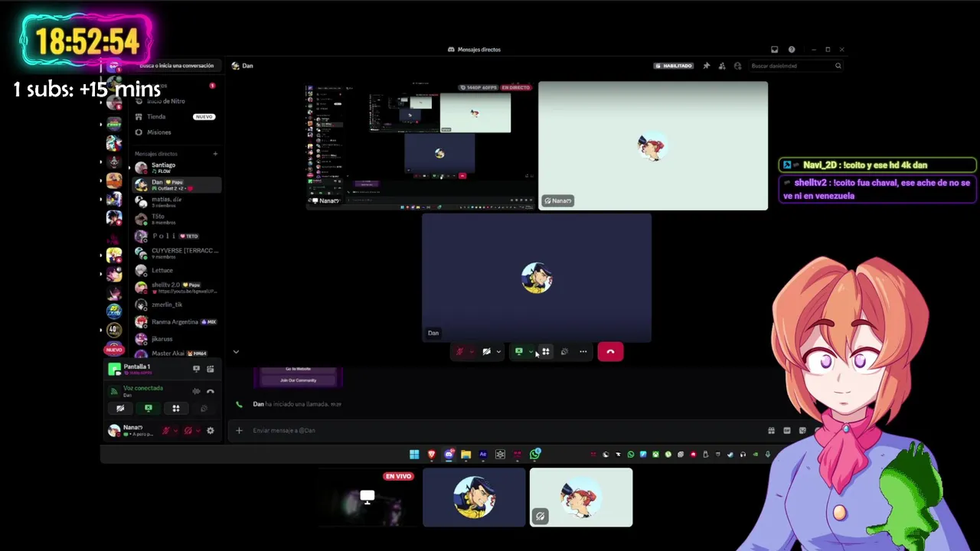Open P o l i direct message
The image size is (980, 551).
point(177,236)
